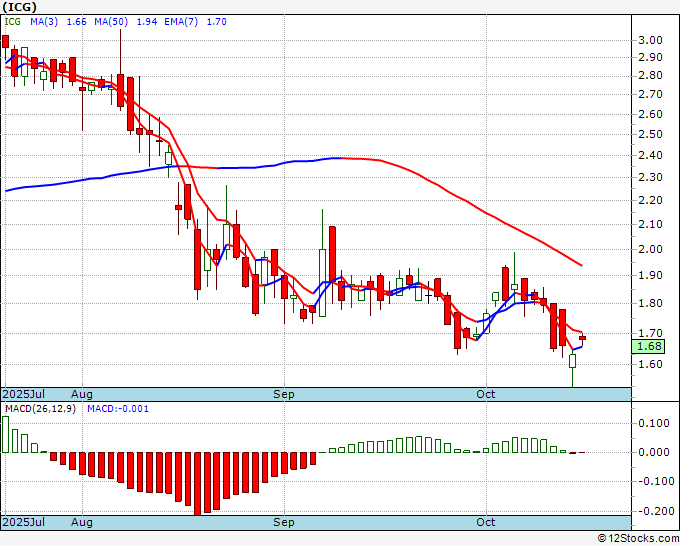Image resolution: width=680 pixels, height=546 pixels.
Task: Click the MACD:-0.001 value readout
Action: (x=118, y=409)
